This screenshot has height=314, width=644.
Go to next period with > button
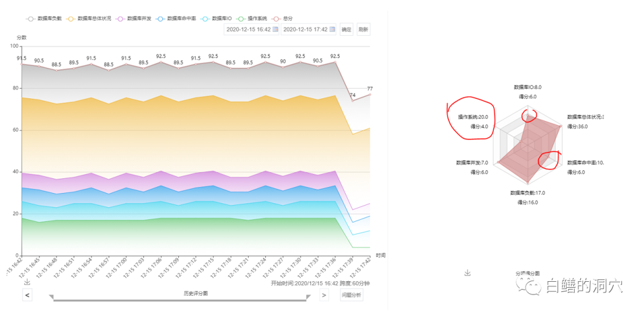pyautogui.click(x=324, y=295)
